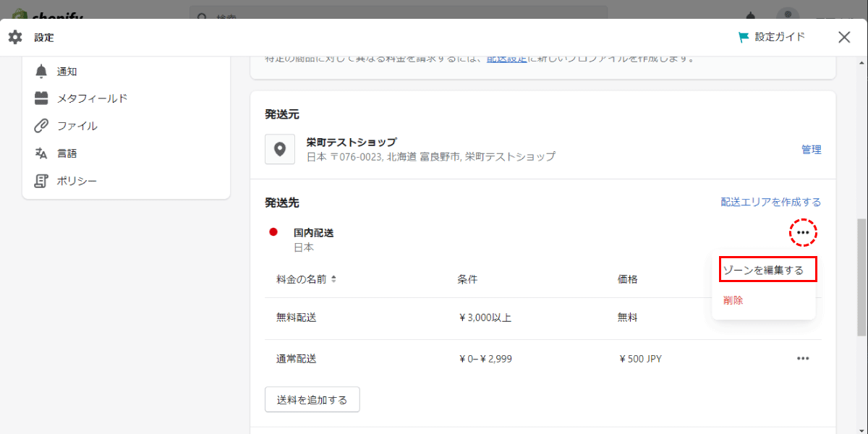Viewport: 868px width, 434px height.
Task: Click the Shopify search field behind the dialog
Action: (x=398, y=12)
